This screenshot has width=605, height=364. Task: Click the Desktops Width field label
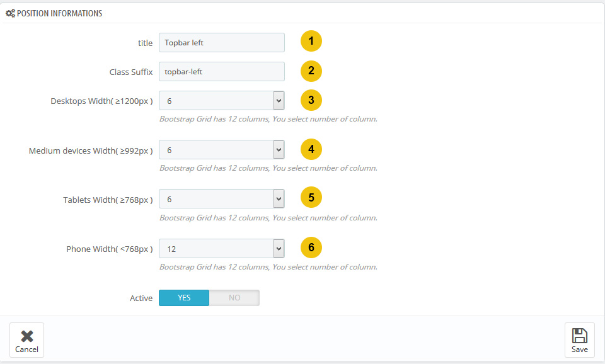point(101,101)
